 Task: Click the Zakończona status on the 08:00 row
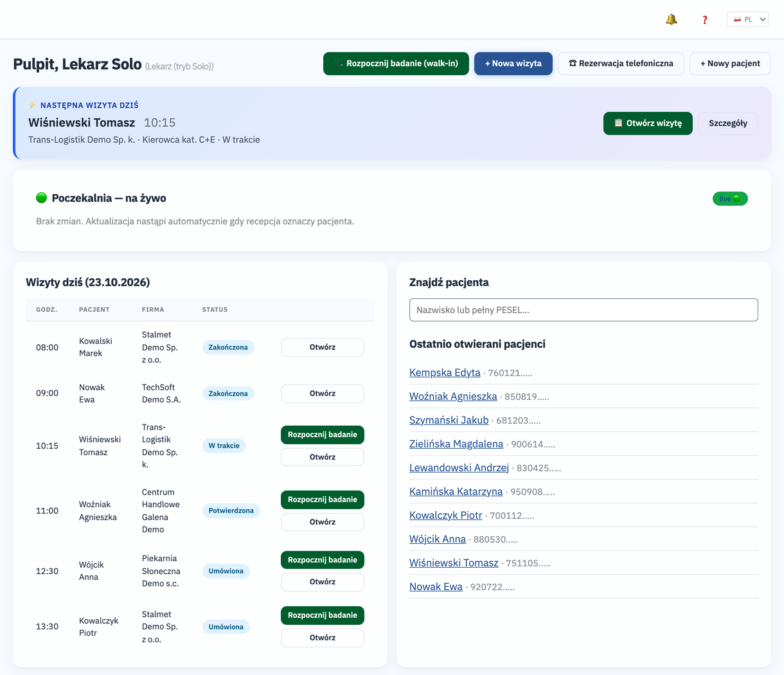(228, 347)
